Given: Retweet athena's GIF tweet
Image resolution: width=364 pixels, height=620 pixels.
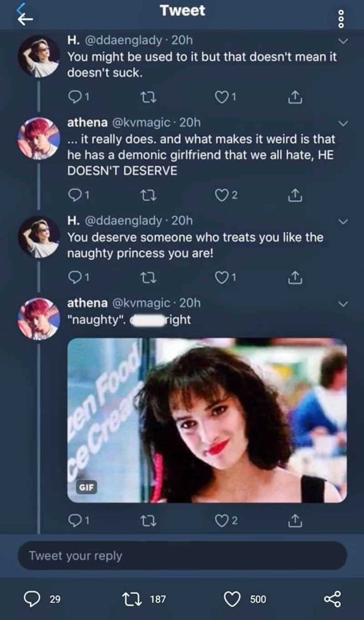Looking at the screenshot, I should (x=148, y=521).
